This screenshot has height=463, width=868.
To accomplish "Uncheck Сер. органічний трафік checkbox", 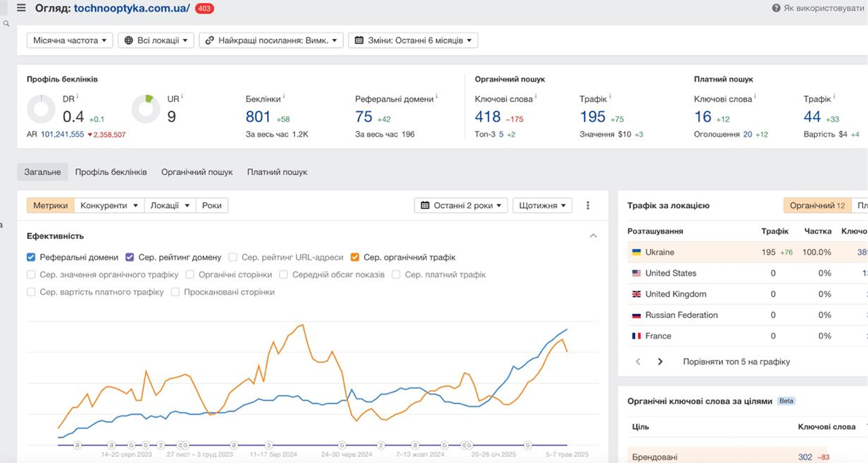I will click(355, 257).
